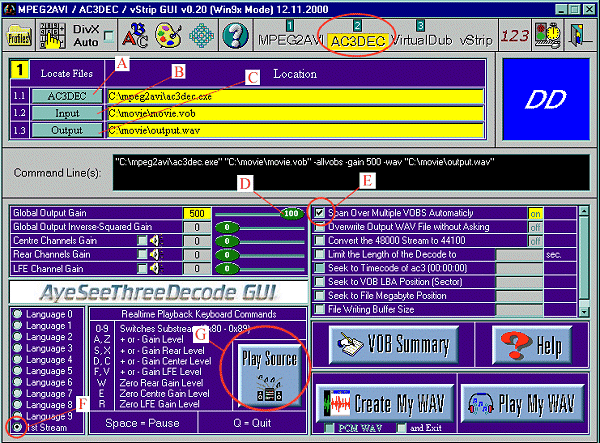Select the Language 8 radio button
The image size is (600, 443).
coord(17,404)
